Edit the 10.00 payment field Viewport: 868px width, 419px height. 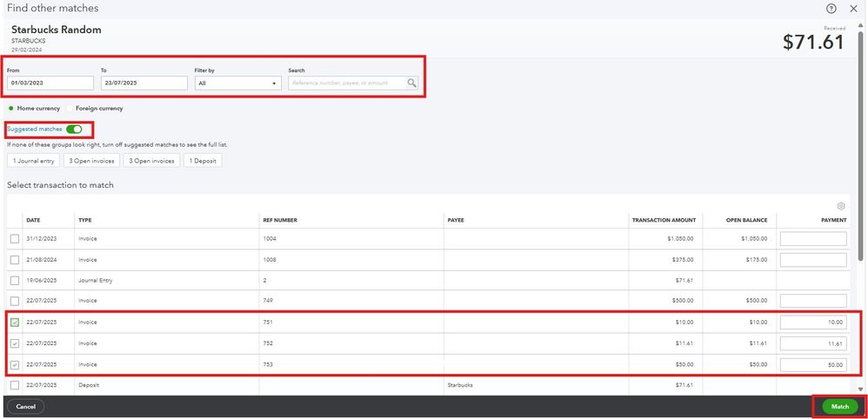[x=813, y=323]
